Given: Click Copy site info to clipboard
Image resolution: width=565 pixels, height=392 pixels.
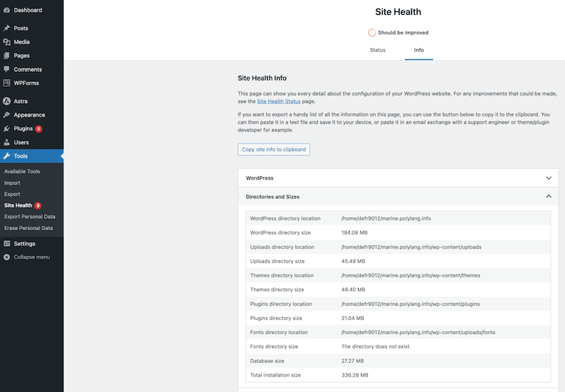Looking at the screenshot, I should [x=274, y=150].
